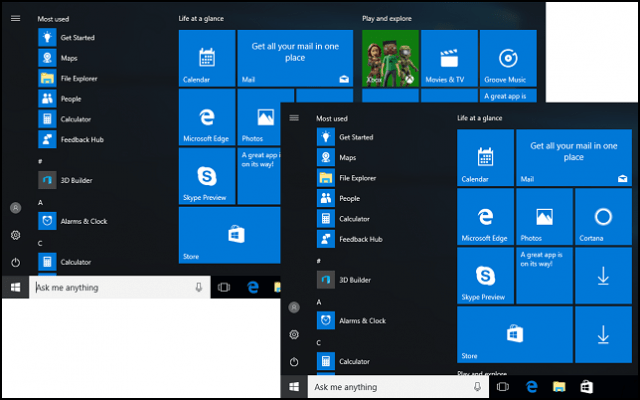This screenshot has height=400, width=640.
Task: Open Calculator under letter C in the back menu
Action: 65,262
